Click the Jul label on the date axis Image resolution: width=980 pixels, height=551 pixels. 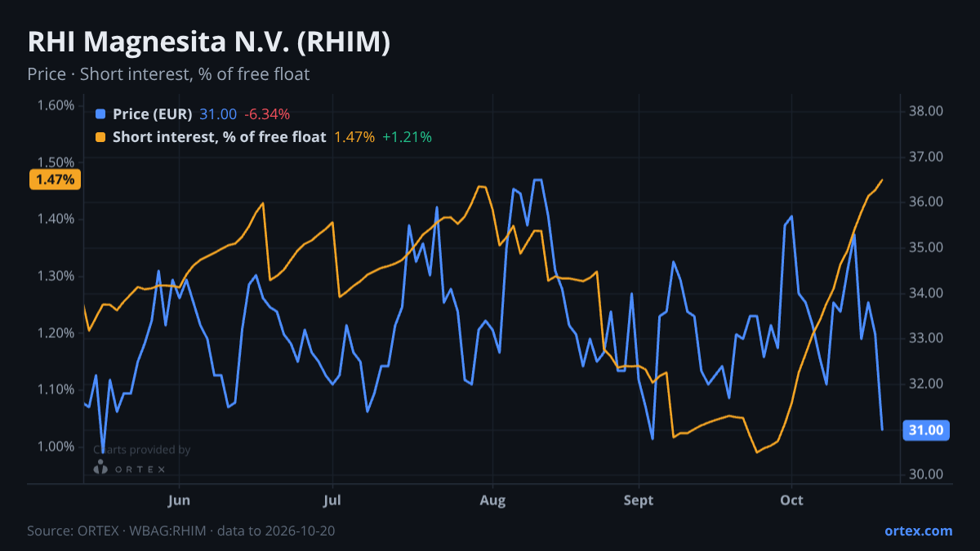[332, 500]
